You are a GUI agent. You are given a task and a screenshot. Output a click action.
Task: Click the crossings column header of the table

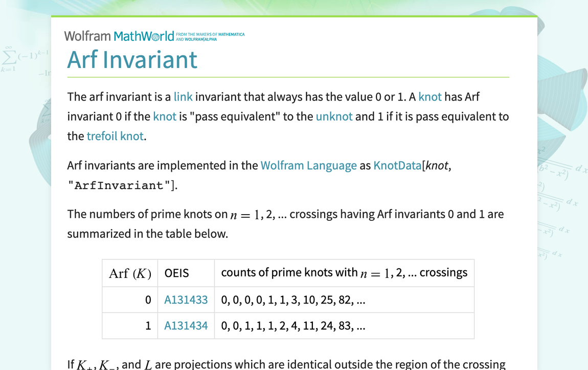[x=344, y=273]
